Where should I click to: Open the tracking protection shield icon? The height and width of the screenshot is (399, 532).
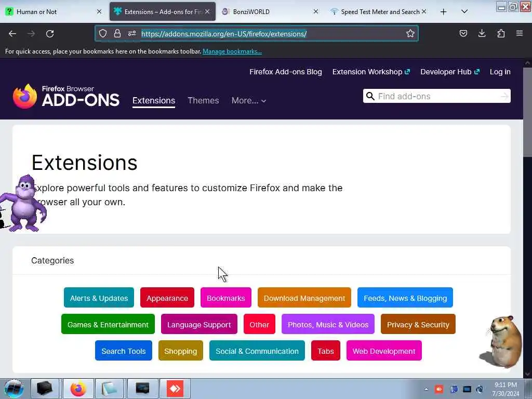103,33
